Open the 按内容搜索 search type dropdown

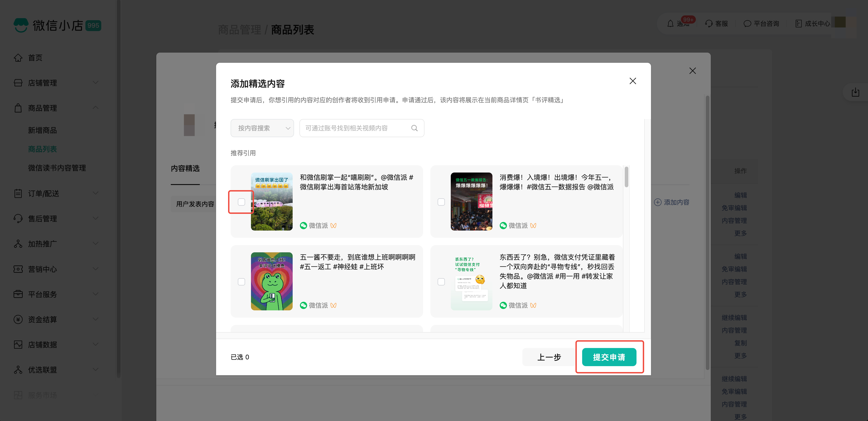click(262, 128)
